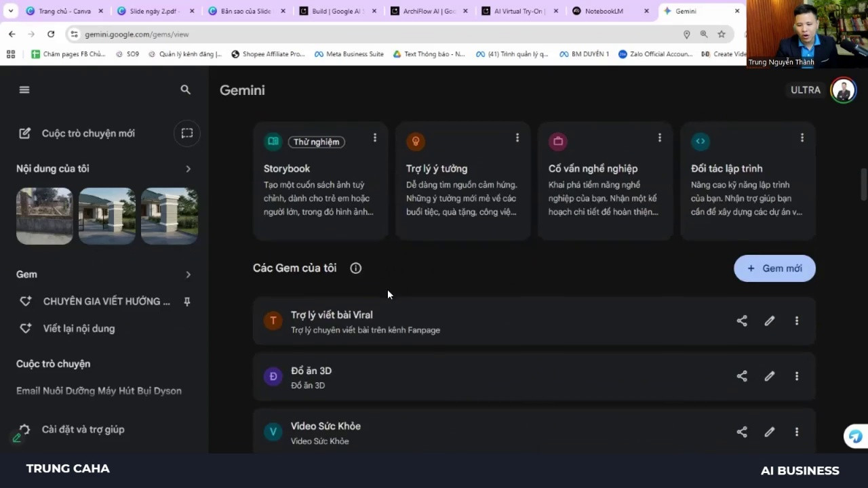
Task: Bookmark this page with the star icon
Action: [722, 34]
